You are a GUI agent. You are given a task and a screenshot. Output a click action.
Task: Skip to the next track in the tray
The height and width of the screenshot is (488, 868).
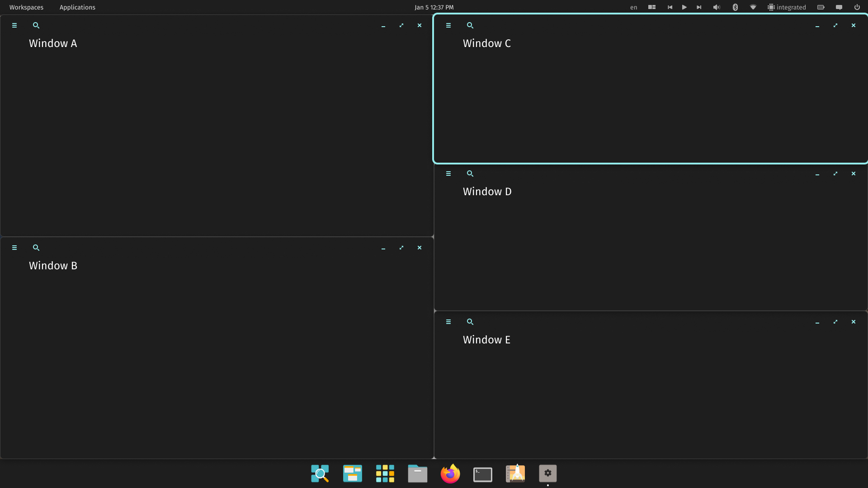(x=698, y=7)
